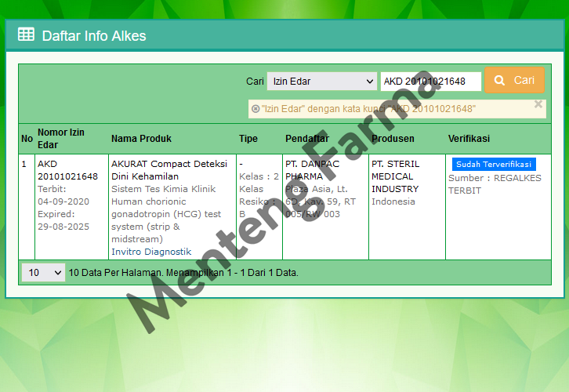This screenshot has width=569, height=392.
Task: Select the AKURAT Compact Deteksi Dini Kehamilan product name
Action: coord(169,170)
